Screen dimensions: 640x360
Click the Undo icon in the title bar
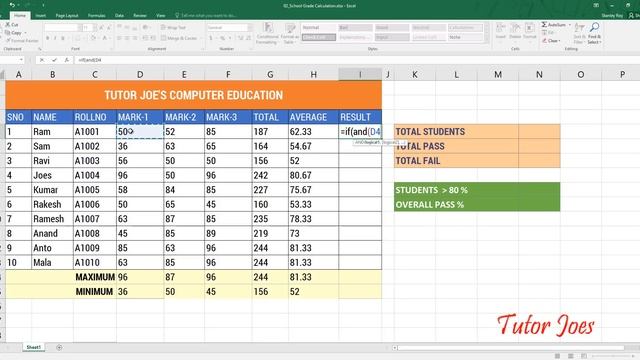(x=12, y=5)
